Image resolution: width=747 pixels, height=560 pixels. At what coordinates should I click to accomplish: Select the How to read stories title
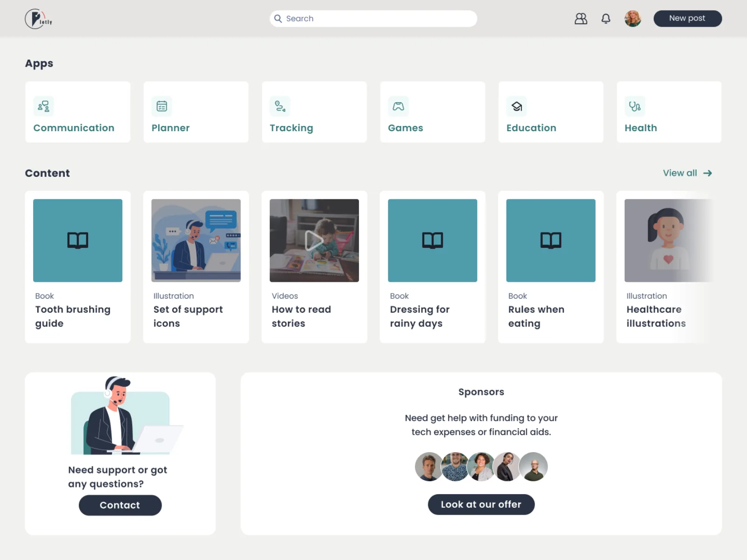click(301, 316)
